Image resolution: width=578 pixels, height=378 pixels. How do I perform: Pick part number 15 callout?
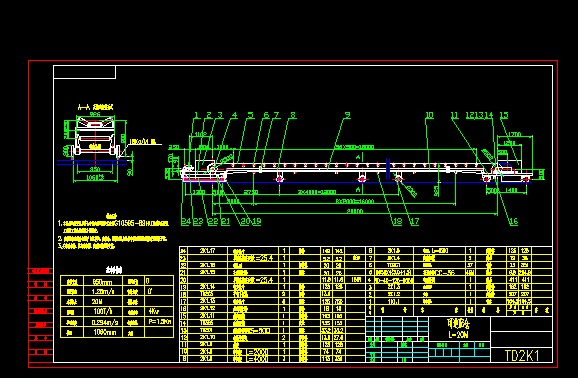pos(504,115)
